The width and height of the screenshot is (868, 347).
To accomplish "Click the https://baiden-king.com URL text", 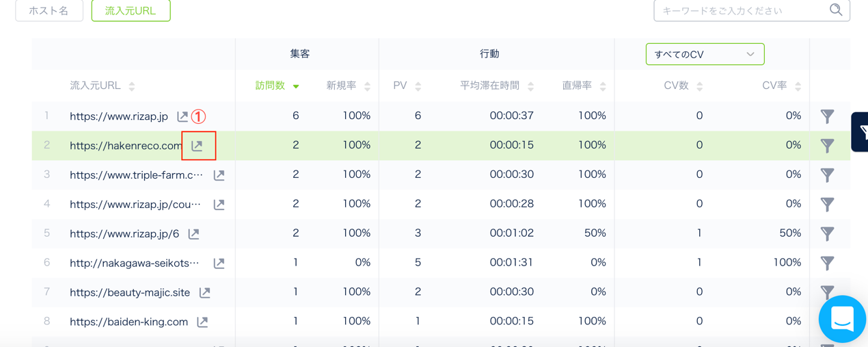I will point(128,322).
